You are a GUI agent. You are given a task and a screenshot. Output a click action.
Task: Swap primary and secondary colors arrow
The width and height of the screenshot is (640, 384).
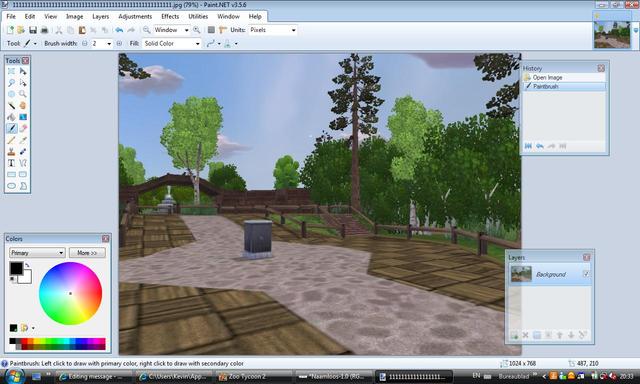[27, 265]
